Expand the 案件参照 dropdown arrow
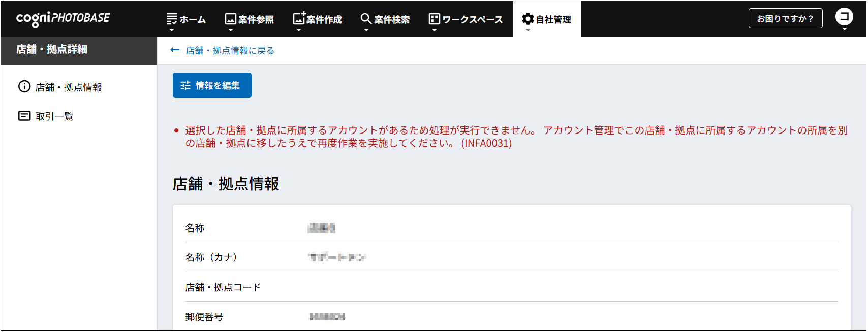The height and width of the screenshot is (332, 868). click(x=230, y=30)
